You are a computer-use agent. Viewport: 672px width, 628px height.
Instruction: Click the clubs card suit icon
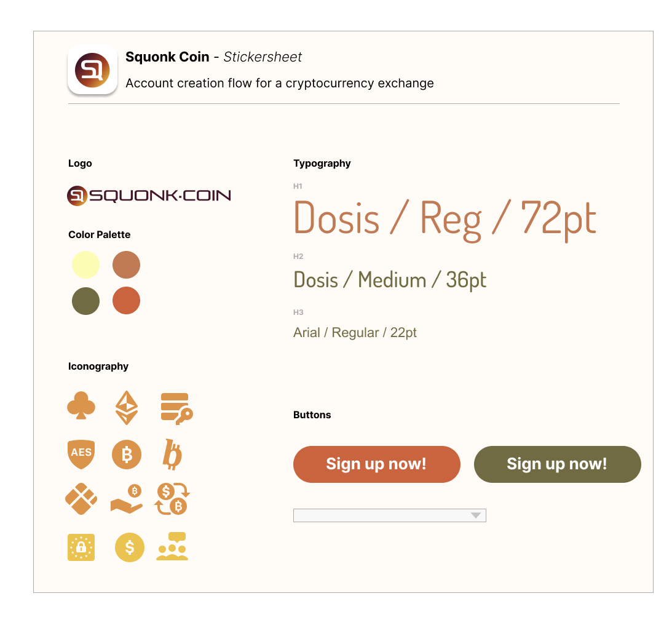(x=81, y=405)
